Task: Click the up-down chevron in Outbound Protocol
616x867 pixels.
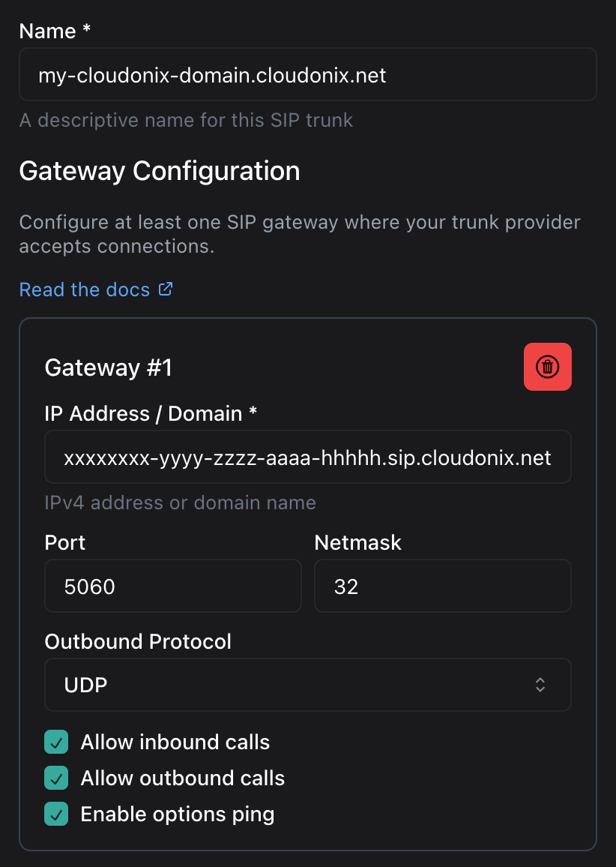Action: pyautogui.click(x=540, y=685)
